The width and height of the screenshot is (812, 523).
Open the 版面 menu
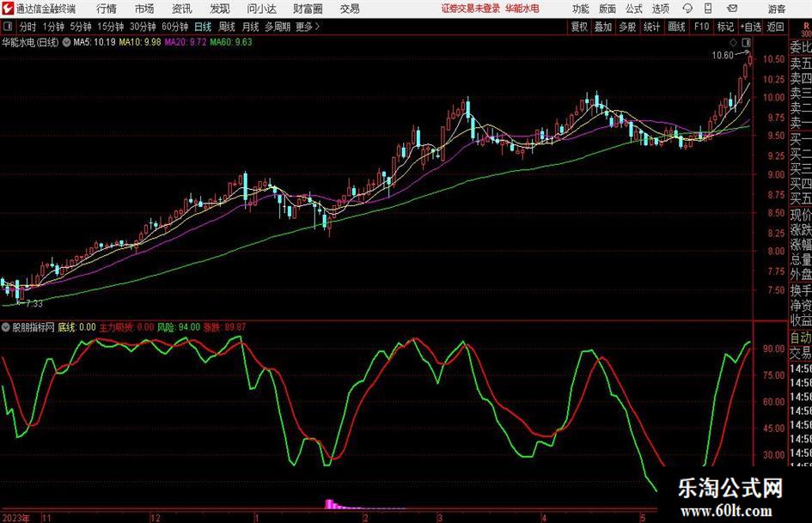607,9
